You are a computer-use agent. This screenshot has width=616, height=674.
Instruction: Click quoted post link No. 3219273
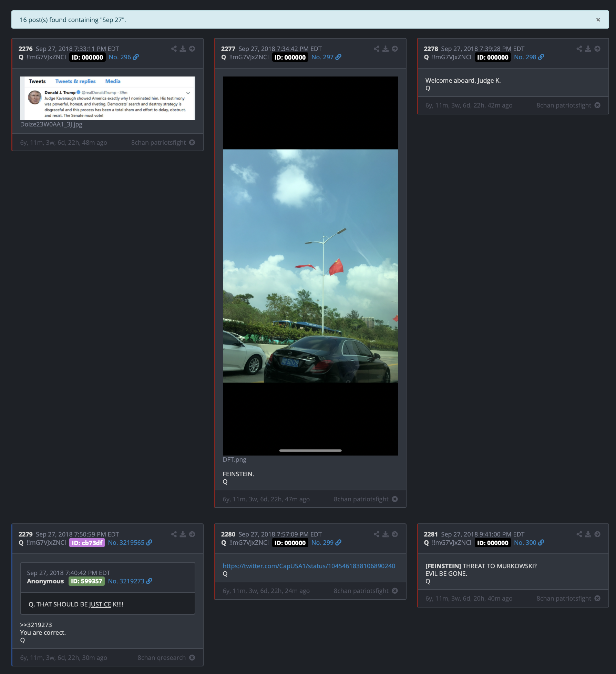pos(126,581)
